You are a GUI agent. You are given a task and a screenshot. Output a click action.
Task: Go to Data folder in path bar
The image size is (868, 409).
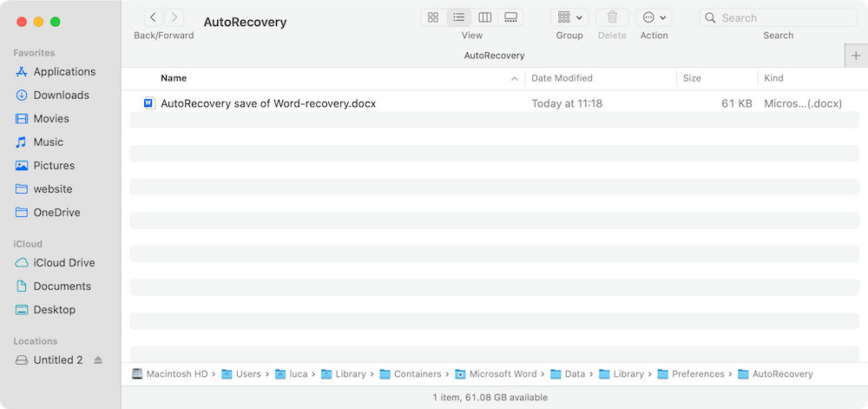[568, 374]
